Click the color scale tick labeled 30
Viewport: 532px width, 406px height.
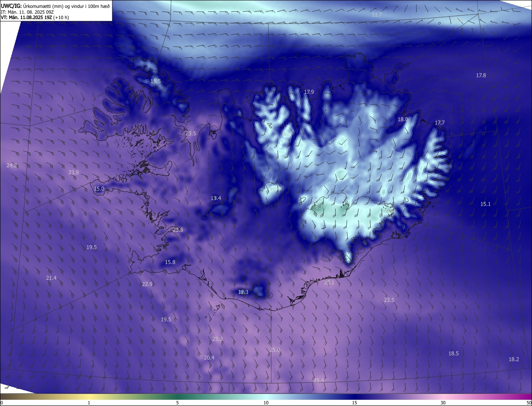443,403
